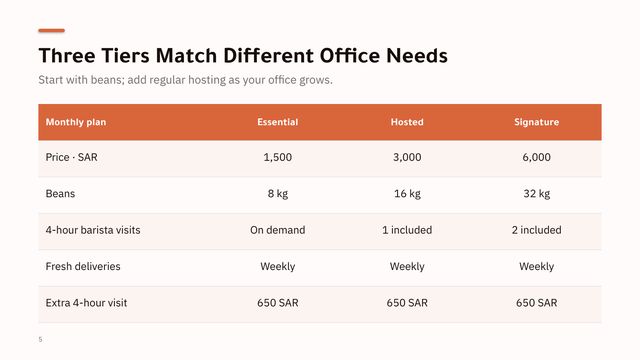Click the On demand cell

tap(278, 230)
